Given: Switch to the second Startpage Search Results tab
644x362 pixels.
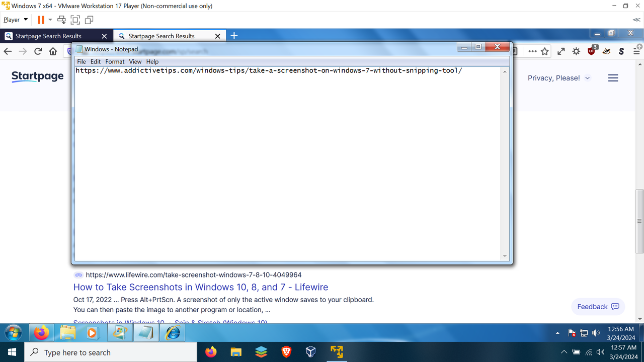Looking at the screenshot, I should tap(161, 36).
